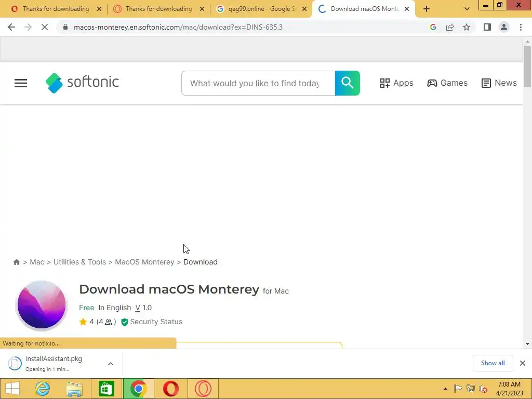Open Chrome three-dot menu
The height and width of the screenshot is (399, 532).
[x=521, y=27]
